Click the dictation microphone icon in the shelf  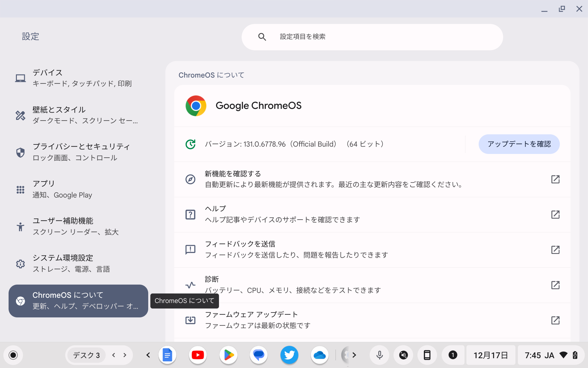[379, 355]
